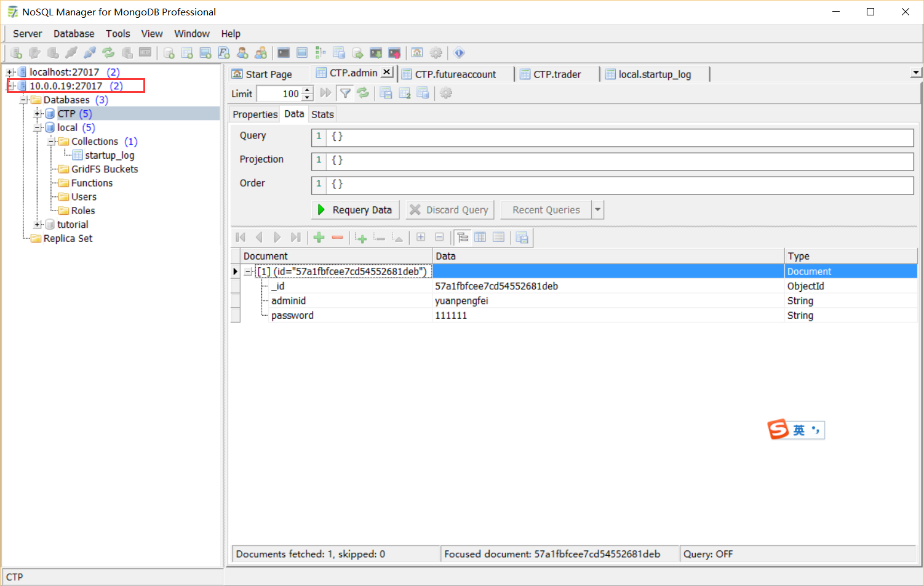This screenshot has width=924, height=586.
Task: Expand the localhost:27017 connection node
Action: pos(10,73)
